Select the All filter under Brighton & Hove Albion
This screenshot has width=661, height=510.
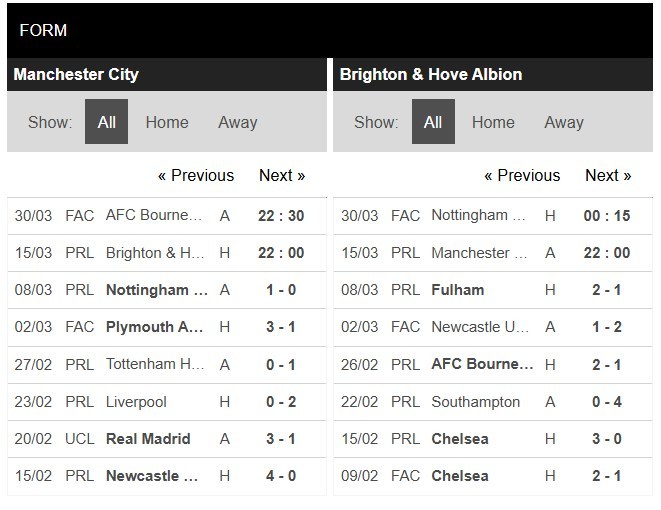point(433,122)
